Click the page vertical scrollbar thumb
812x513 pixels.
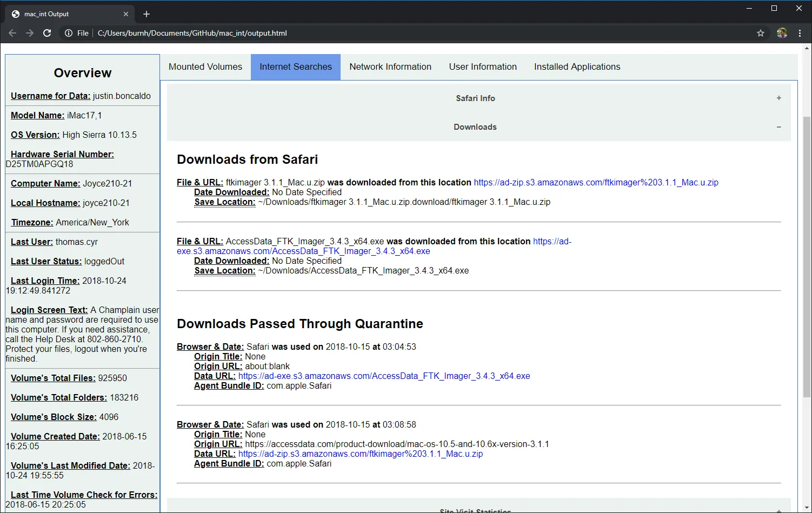[x=807, y=257]
